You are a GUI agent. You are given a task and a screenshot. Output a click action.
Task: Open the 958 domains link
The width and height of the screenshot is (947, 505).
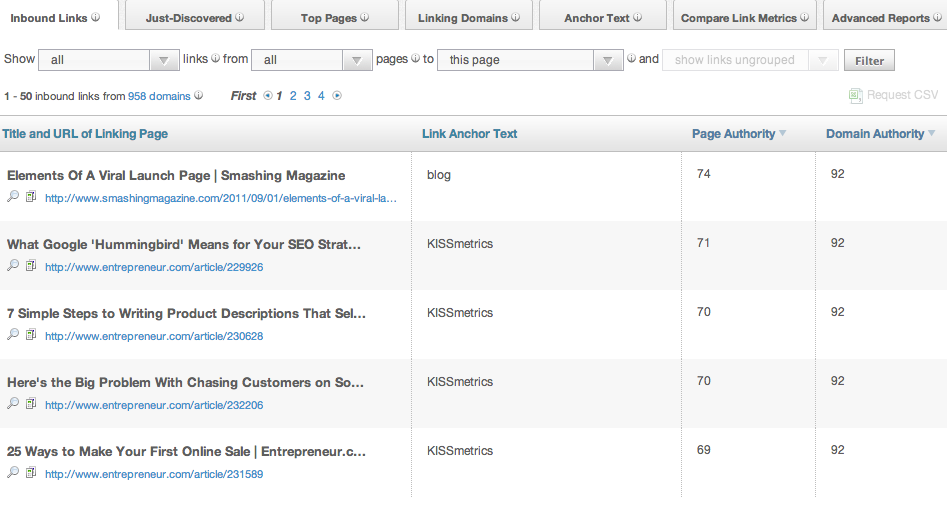tap(159, 96)
